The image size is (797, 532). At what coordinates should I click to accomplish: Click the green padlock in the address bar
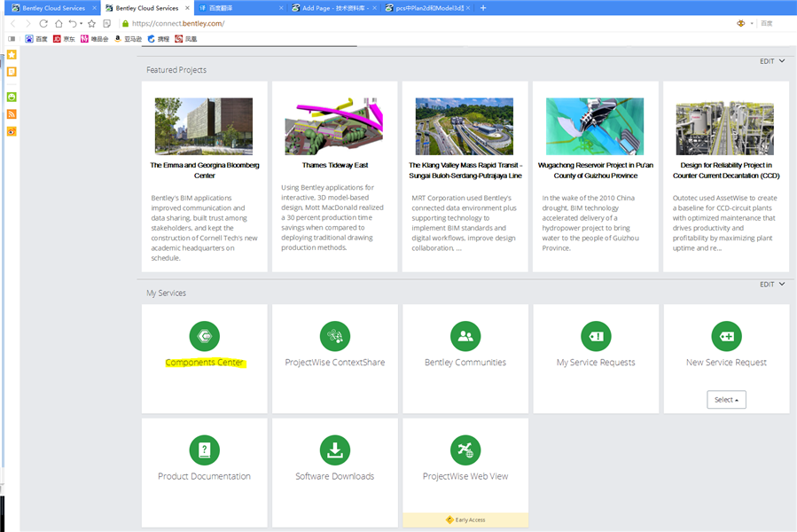pyautogui.click(x=126, y=23)
